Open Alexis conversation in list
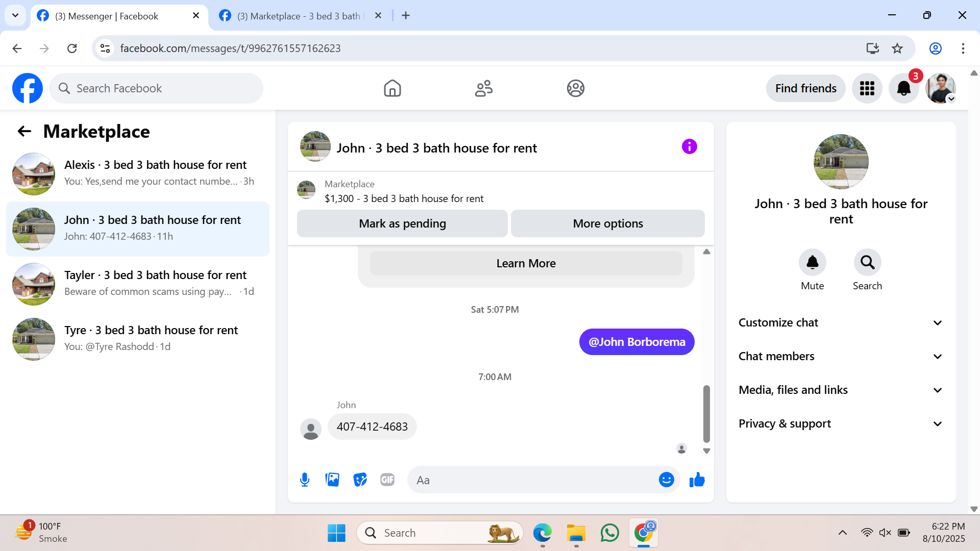 click(138, 173)
